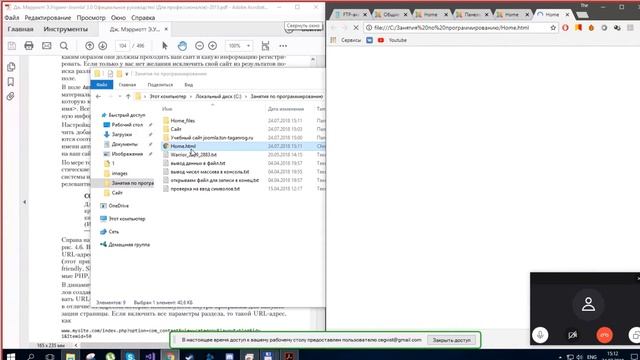This screenshot has height=360, width=640.
Task: Click the Explorer back arrow
Action: click(98, 96)
